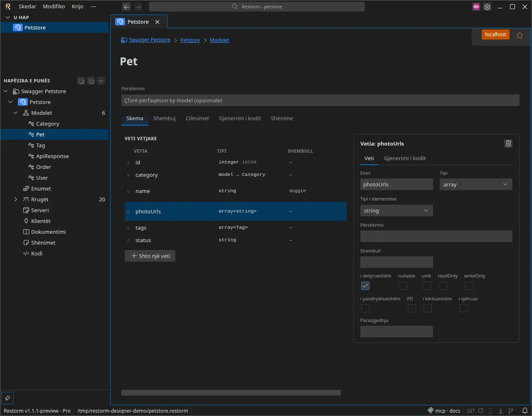Click the RD user avatar

point(476,7)
